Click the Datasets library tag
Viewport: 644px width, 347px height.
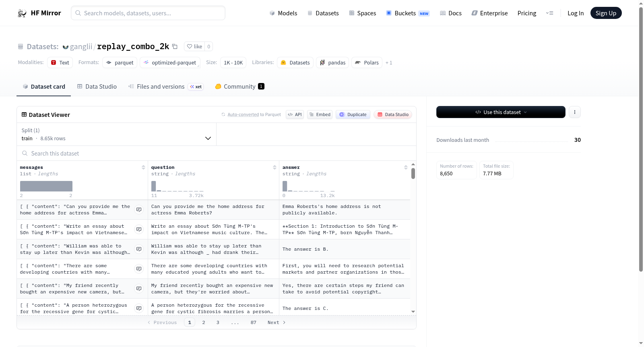295,62
